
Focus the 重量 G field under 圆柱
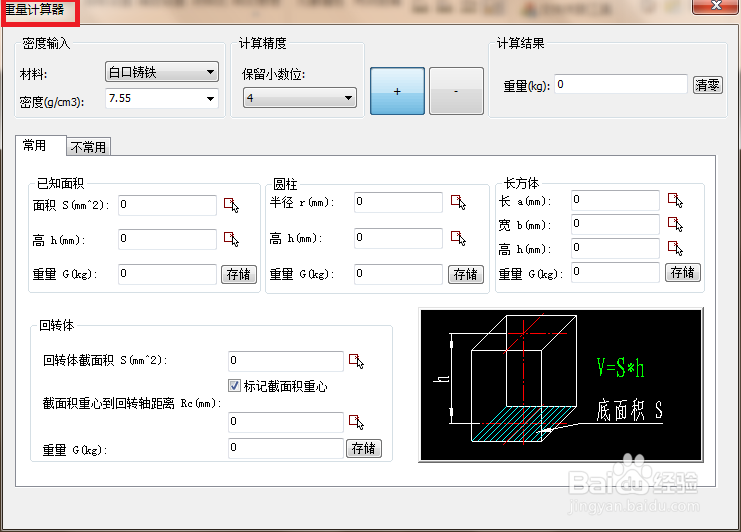[x=398, y=274]
